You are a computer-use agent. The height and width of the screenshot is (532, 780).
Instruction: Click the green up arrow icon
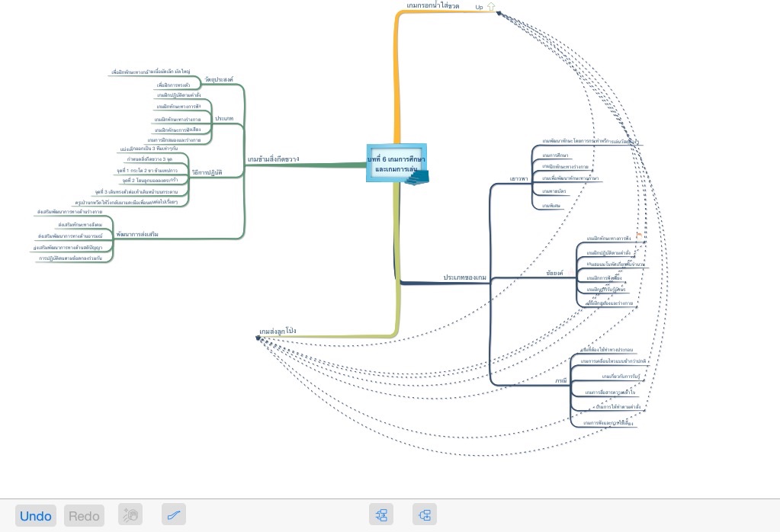tap(491, 7)
